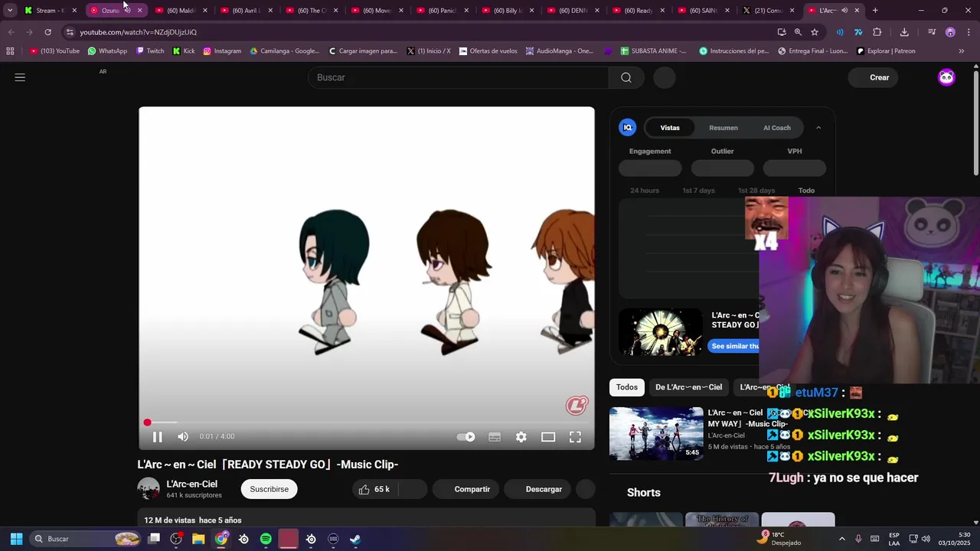Select the Todos filter chip

(x=627, y=387)
